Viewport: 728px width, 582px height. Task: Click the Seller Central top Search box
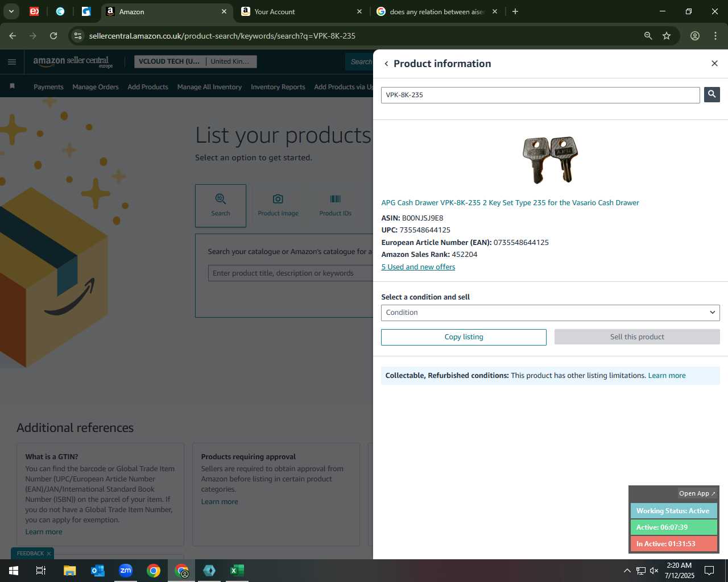[359, 61]
